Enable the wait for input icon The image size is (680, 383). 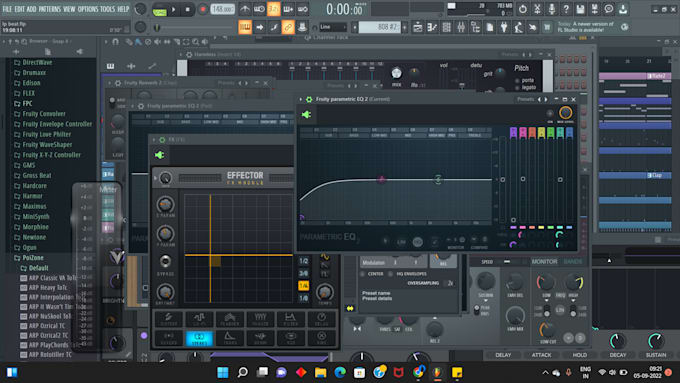[259, 9]
